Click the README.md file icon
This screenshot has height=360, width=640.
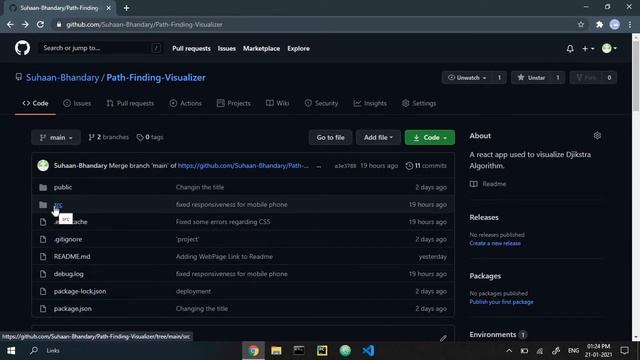(x=43, y=257)
